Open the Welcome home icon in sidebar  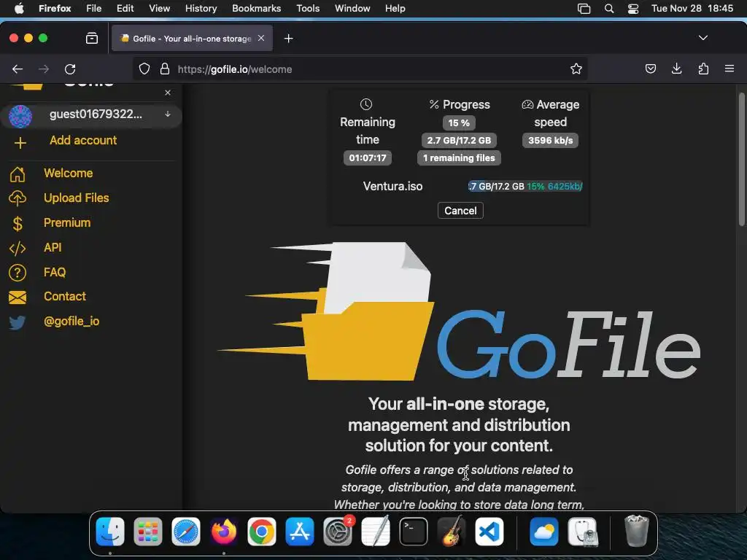tap(18, 174)
